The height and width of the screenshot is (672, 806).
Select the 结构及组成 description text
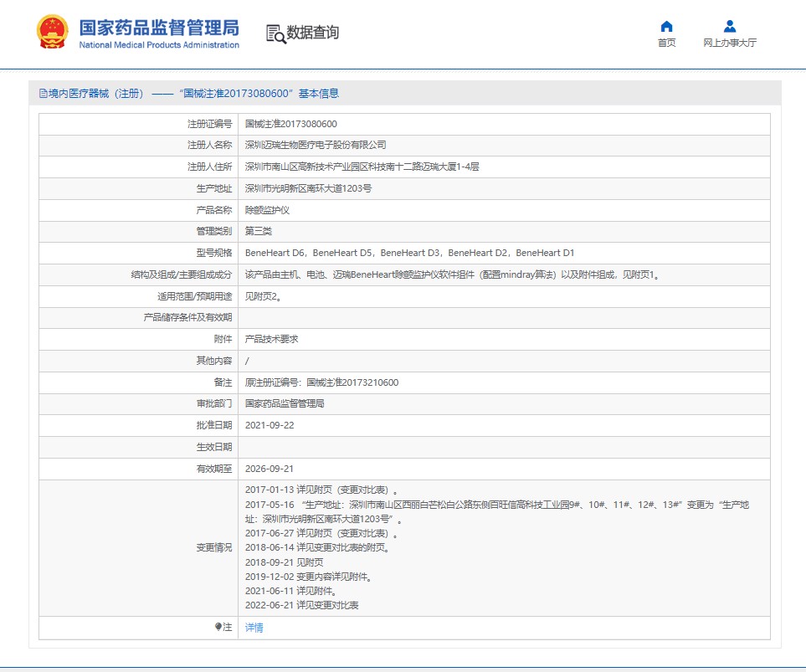tap(452, 274)
